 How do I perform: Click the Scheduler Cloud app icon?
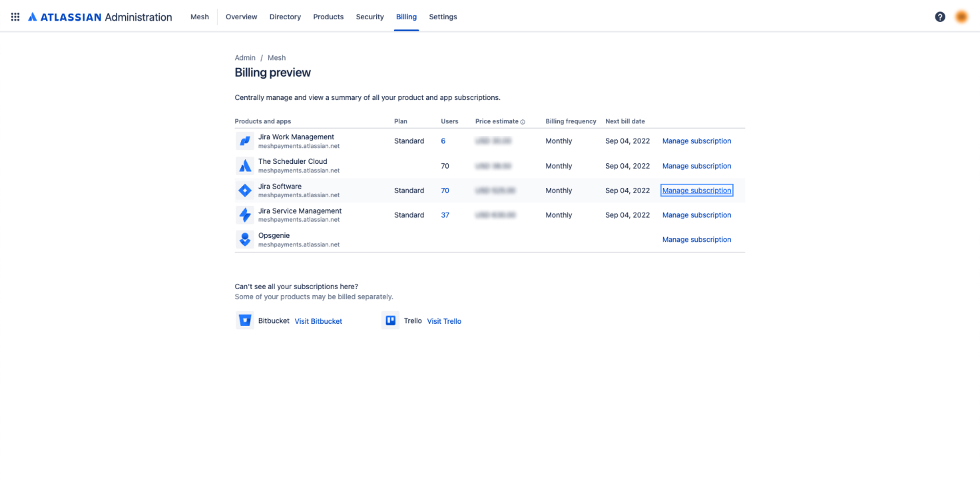pyautogui.click(x=245, y=166)
